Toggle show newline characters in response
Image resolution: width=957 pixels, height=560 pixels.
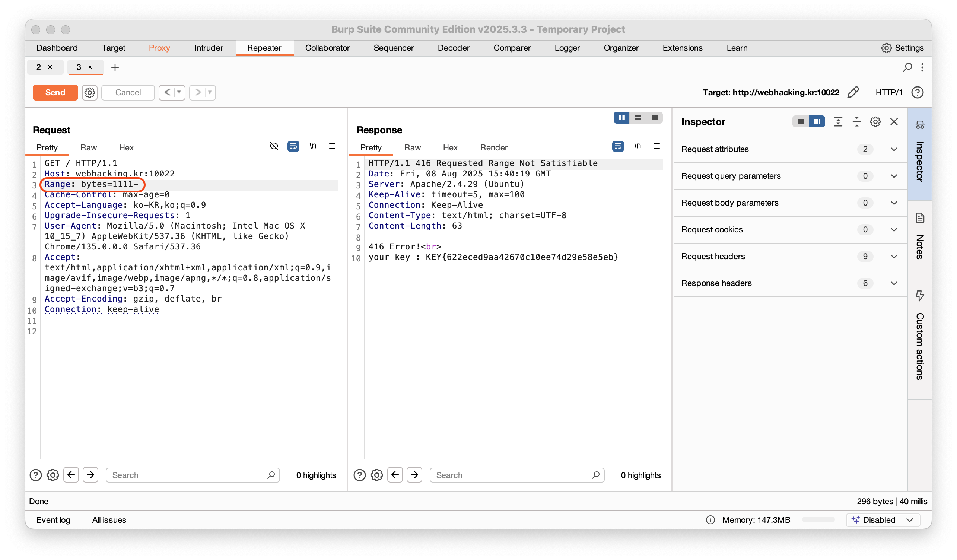[637, 146]
